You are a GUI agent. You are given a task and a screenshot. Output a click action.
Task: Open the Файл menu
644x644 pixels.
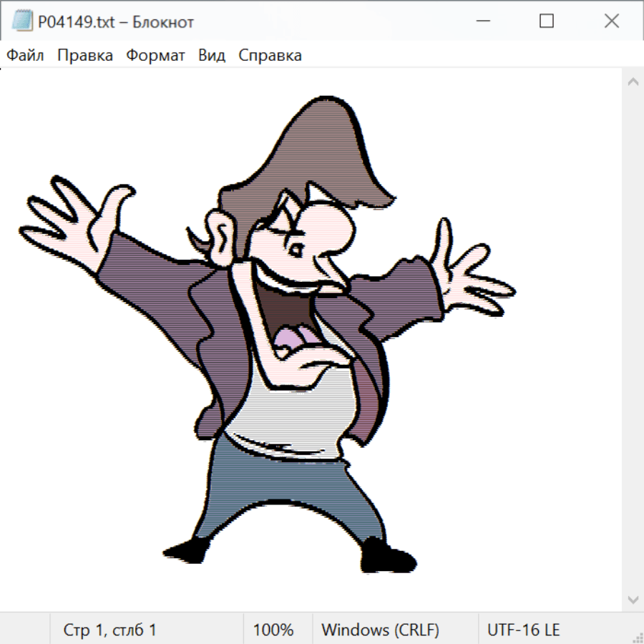pos(25,56)
